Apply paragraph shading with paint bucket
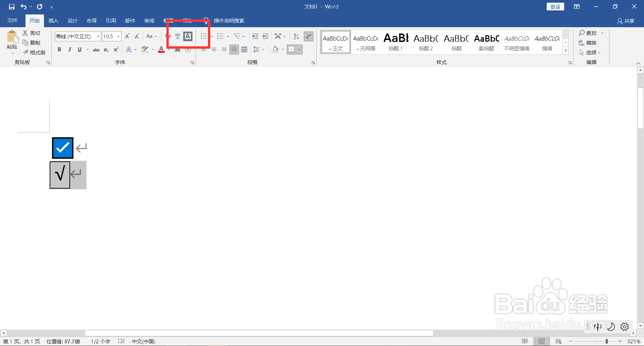 click(x=275, y=50)
